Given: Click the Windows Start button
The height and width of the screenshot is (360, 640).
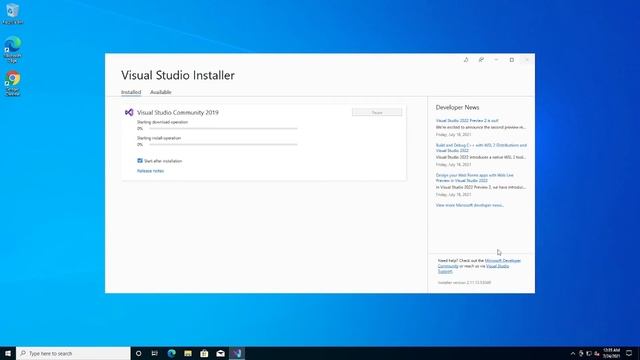Looking at the screenshot, I should 8,353.
